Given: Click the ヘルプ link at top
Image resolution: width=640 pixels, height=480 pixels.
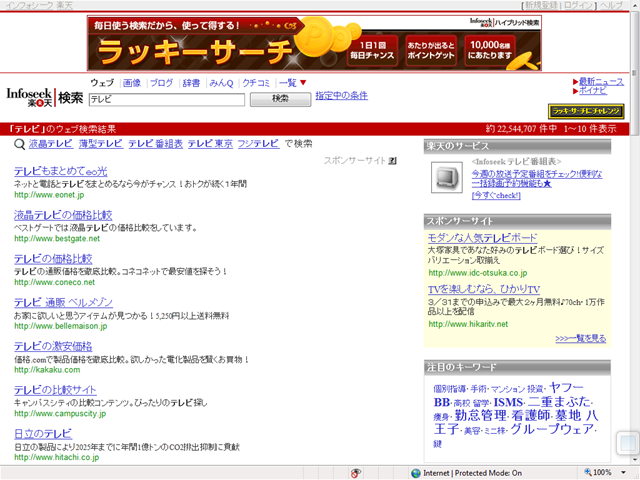Looking at the screenshot, I should (x=611, y=5).
